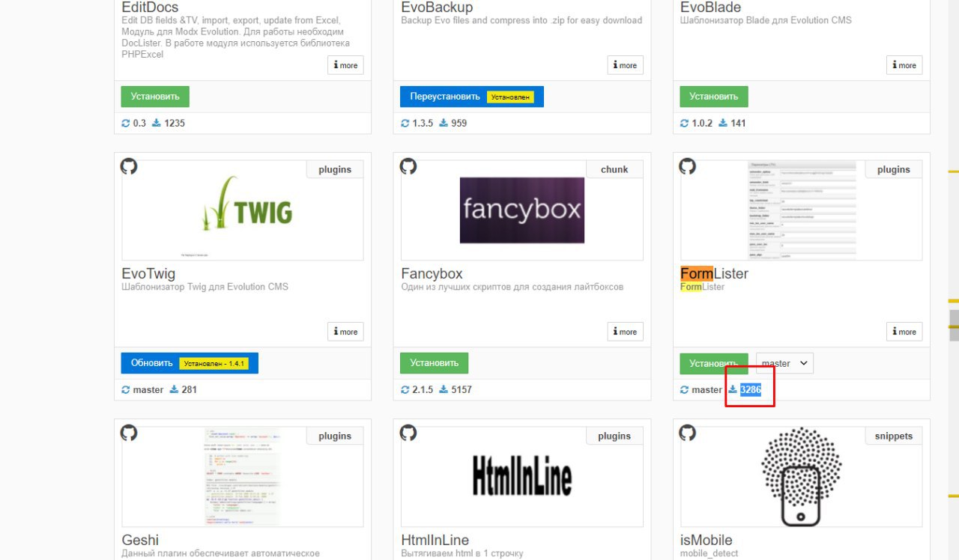
Task: Click refresh version icon for EditDocs 0.3
Action: click(126, 123)
